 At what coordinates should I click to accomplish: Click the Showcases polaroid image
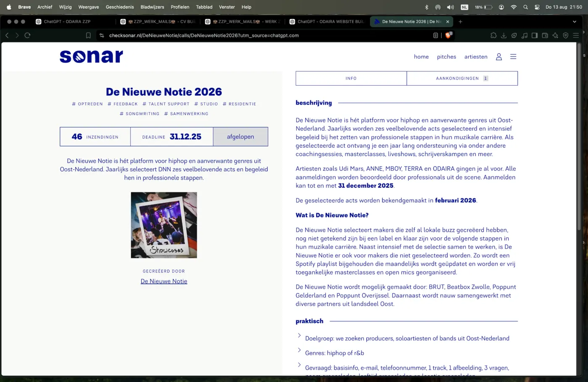pyautogui.click(x=164, y=225)
